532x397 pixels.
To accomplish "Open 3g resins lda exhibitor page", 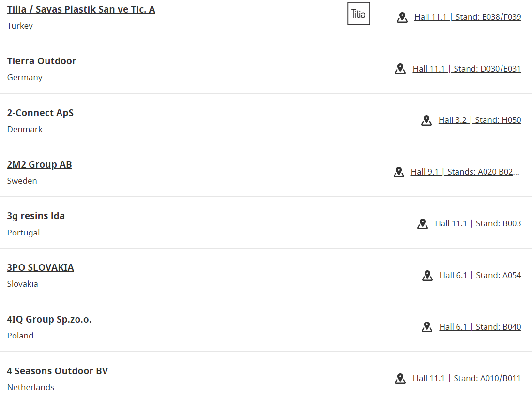I will (36, 216).
